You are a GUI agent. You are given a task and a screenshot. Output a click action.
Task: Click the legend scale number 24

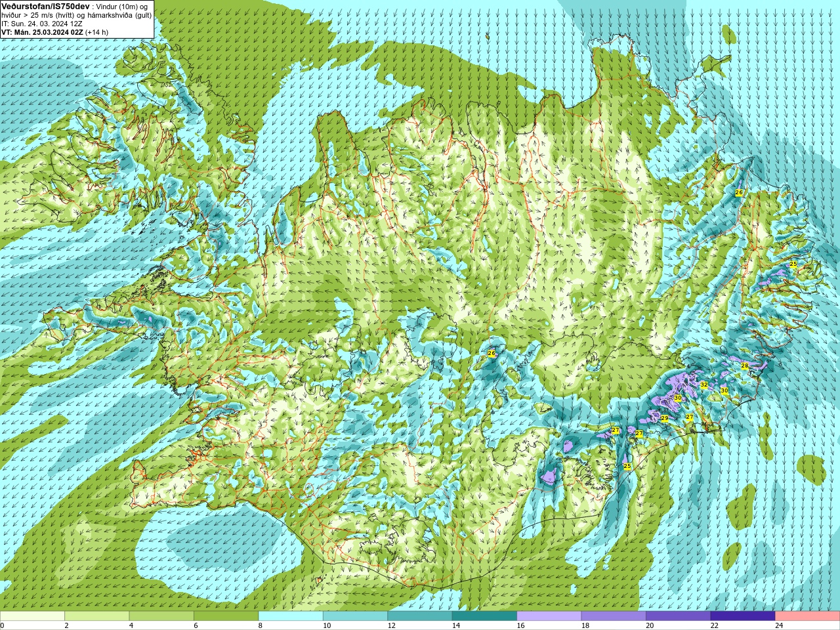(780, 625)
